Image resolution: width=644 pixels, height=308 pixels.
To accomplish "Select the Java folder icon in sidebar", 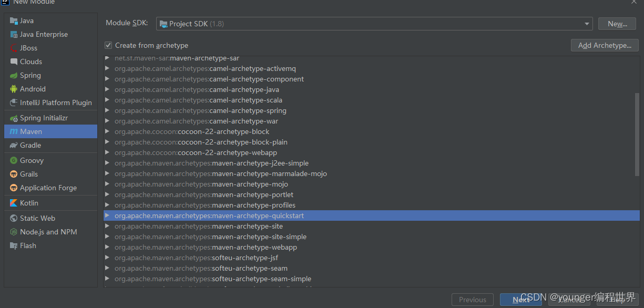I will click(14, 21).
